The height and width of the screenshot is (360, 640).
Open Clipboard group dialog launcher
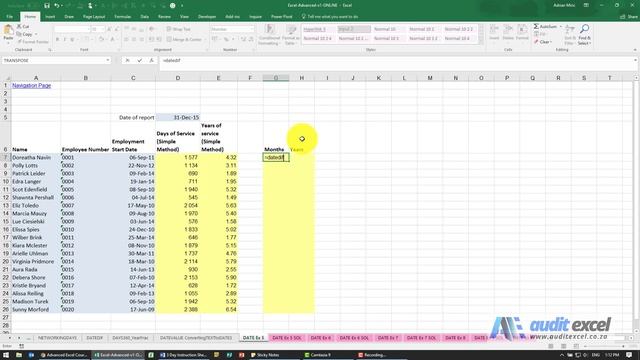pyautogui.click(x=50, y=50)
